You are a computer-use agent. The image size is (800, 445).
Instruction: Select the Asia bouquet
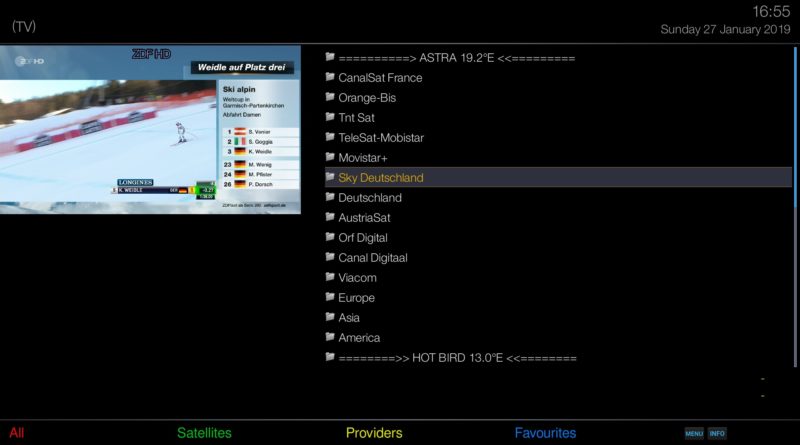coord(558,317)
